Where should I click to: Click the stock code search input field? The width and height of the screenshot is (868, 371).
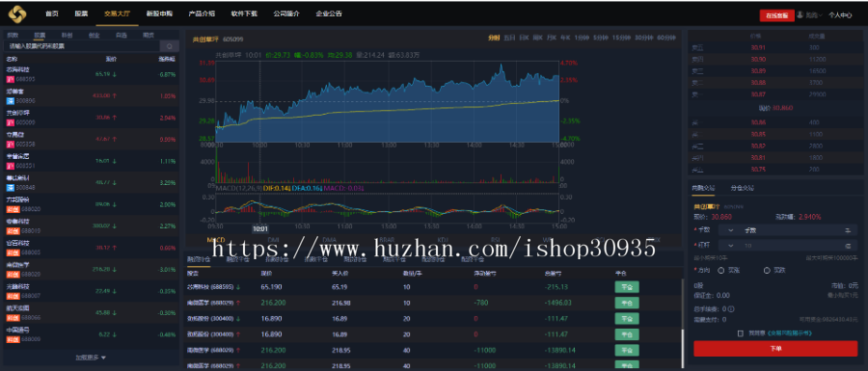81,46
